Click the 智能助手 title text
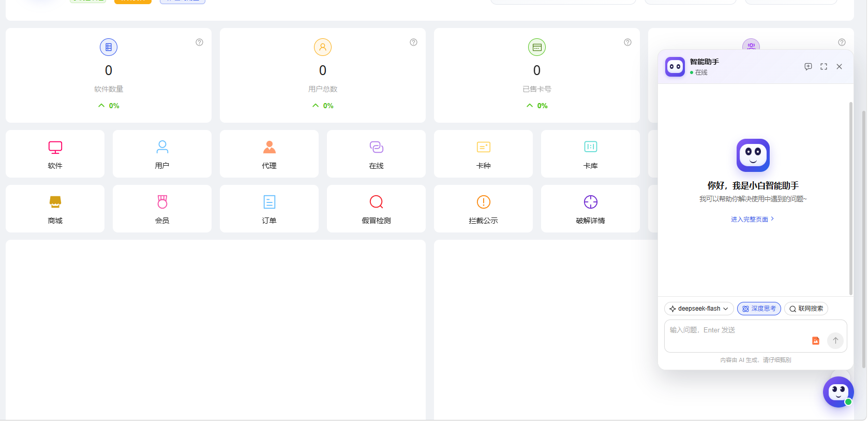This screenshot has height=422, width=868. [x=704, y=62]
